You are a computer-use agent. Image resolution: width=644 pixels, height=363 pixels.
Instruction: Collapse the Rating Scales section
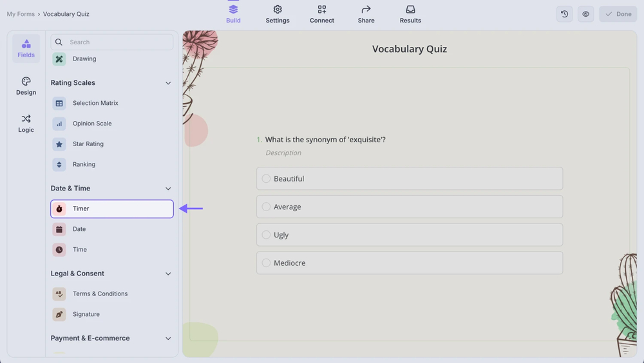point(168,83)
